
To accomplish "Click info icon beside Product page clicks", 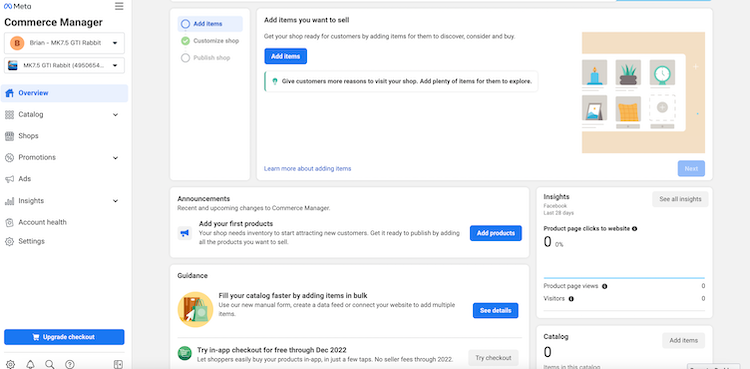I will coord(634,229).
